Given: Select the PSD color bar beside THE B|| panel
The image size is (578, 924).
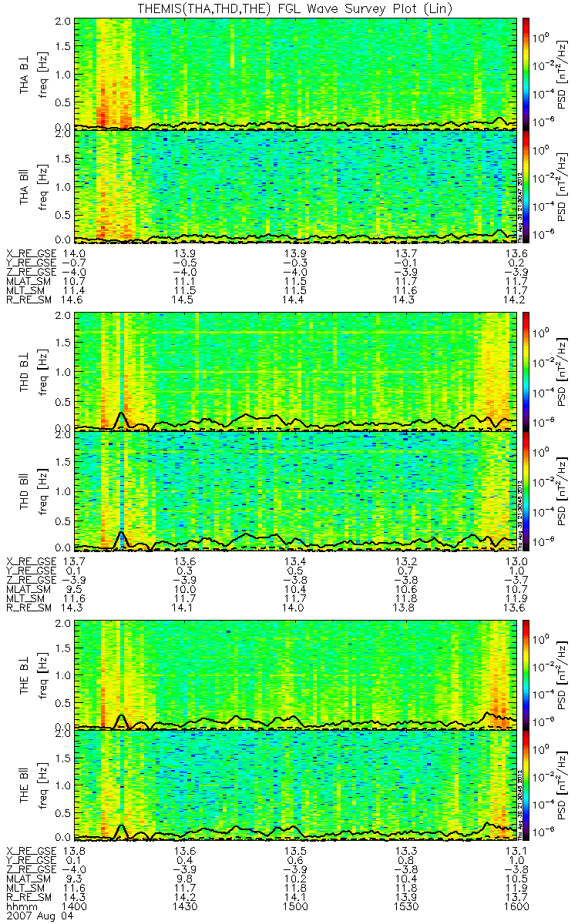Looking at the screenshot, I should point(526,787).
